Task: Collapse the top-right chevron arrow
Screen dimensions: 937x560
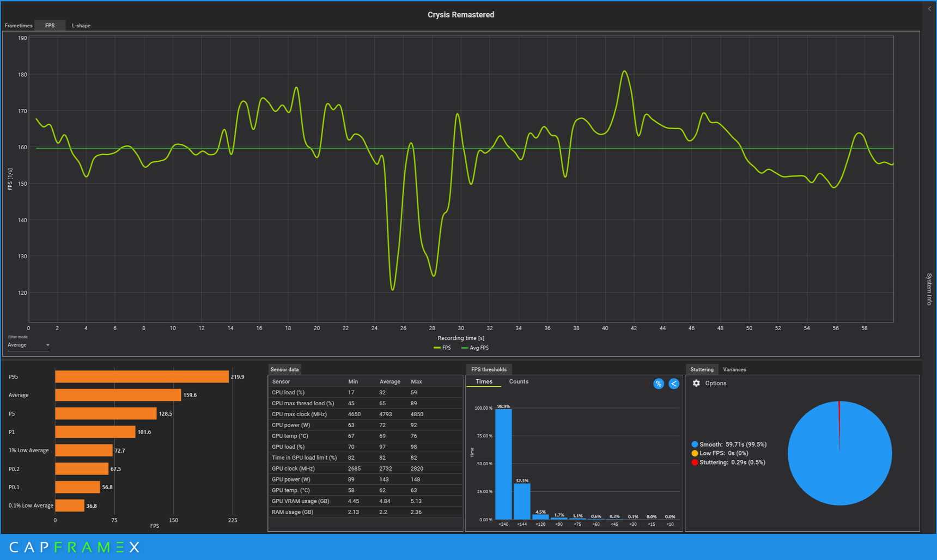Action: point(929,9)
